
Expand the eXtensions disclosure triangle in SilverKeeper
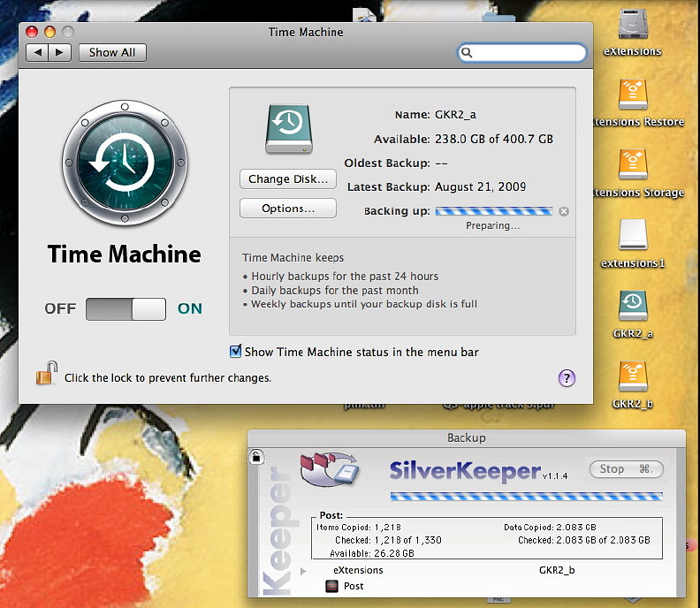303,571
